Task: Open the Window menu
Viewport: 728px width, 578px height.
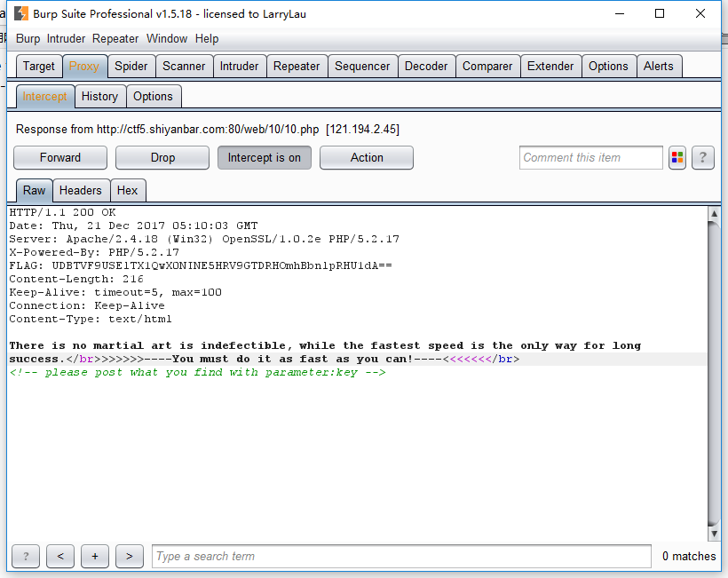Action: 167,39
